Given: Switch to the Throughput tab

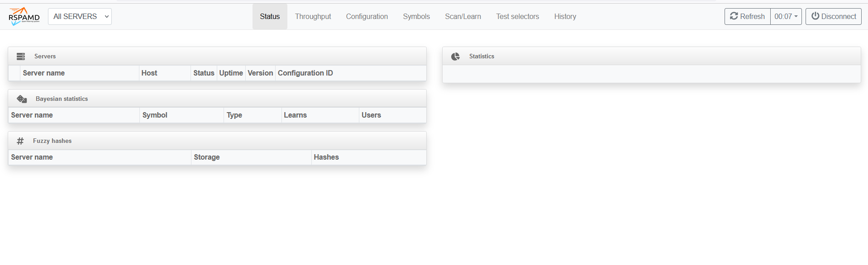Looking at the screenshot, I should [313, 17].
